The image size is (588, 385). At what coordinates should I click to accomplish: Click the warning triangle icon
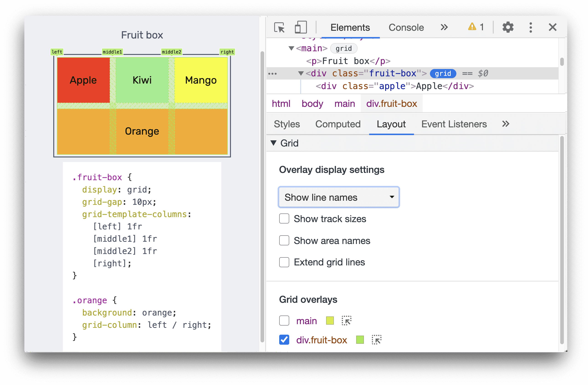coord(472,27)
